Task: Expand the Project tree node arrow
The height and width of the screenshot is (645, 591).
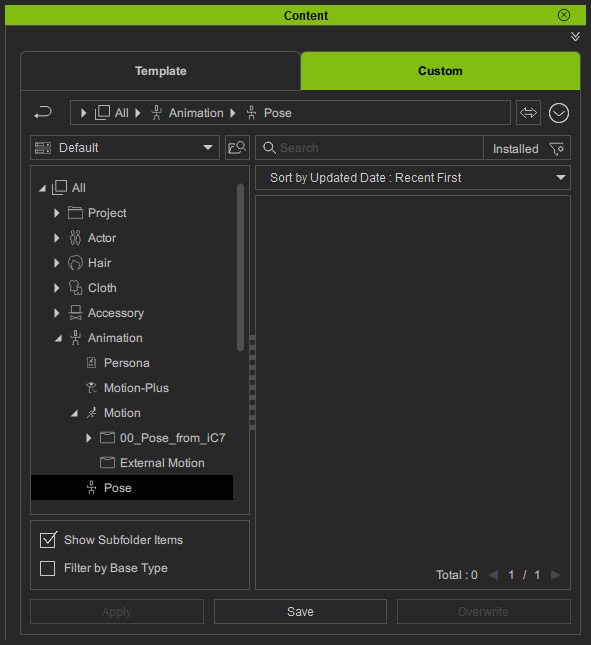Action: tap(56, 213)
